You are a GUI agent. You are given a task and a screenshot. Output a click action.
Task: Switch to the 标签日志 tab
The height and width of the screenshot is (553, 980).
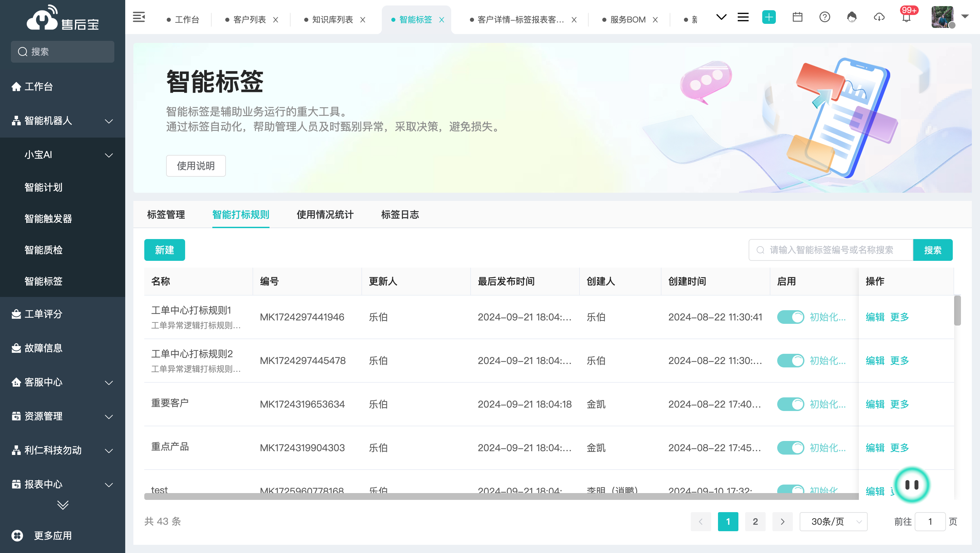(x=400, y=214)
